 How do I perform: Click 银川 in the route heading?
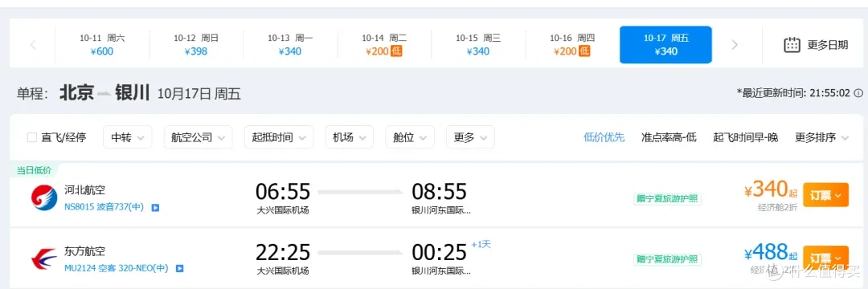tap(133, 92)
